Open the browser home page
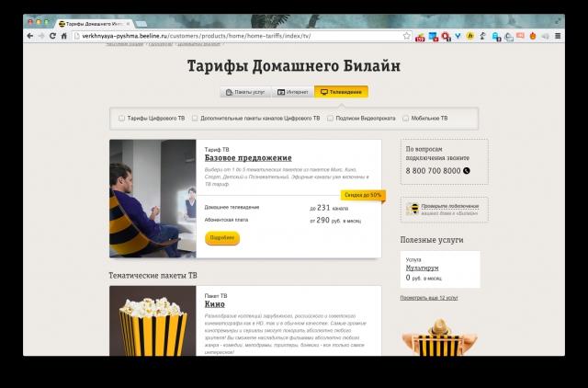588x388 pixels. click(64, 36)
